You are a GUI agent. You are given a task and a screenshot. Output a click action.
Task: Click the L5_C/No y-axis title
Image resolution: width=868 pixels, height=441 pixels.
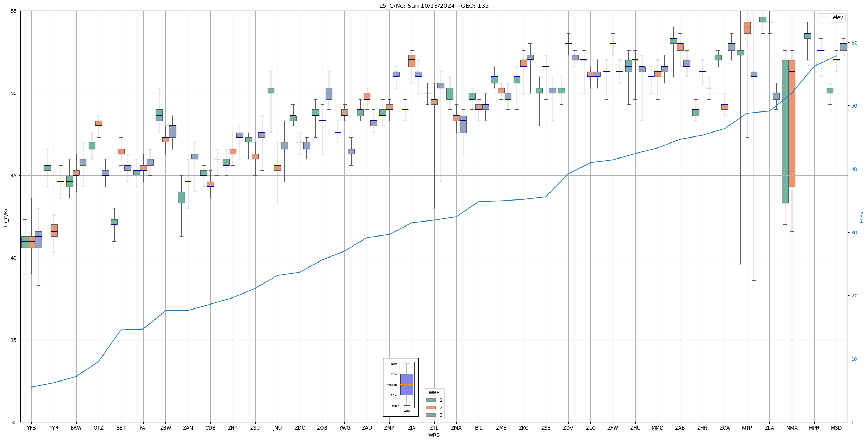[x=6, y=217]
